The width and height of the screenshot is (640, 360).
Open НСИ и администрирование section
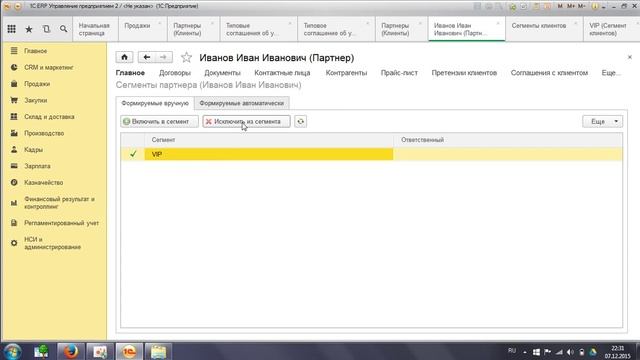[52, 243]
